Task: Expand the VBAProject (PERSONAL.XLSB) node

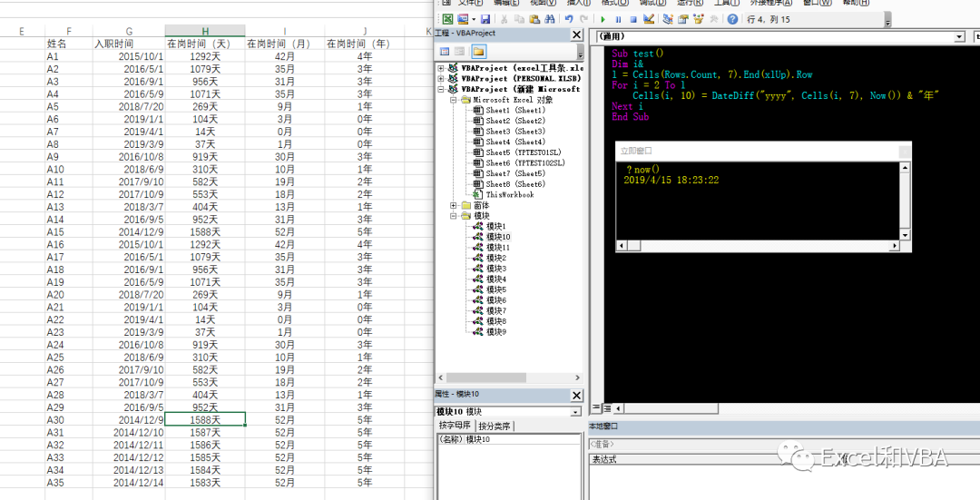Action: click(441, 79)
